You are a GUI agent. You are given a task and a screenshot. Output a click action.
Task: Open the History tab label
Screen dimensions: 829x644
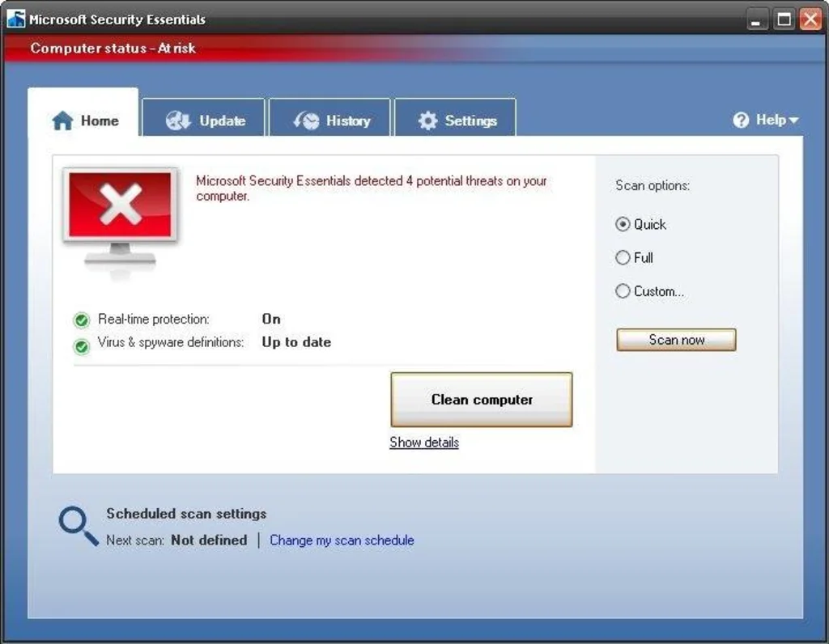click(348, 121)
